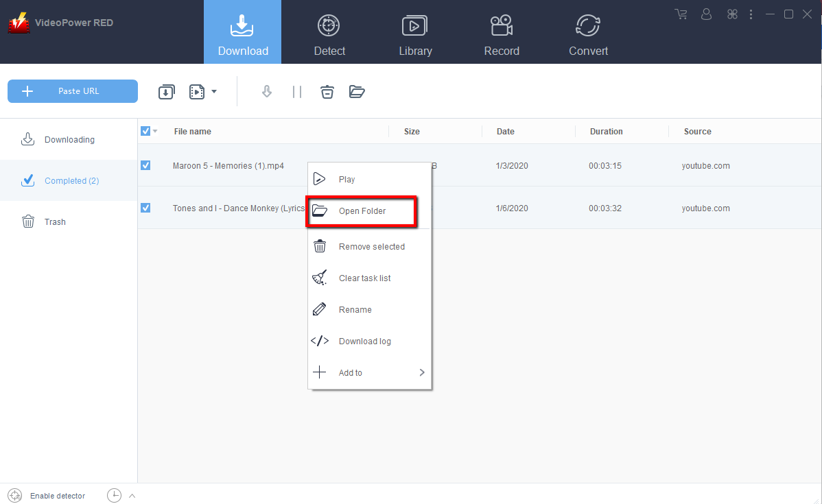Uncheck the Maroon 5 - Memories file checkbox
Screen dimensions: 822x504
click(x=145, y=165)
